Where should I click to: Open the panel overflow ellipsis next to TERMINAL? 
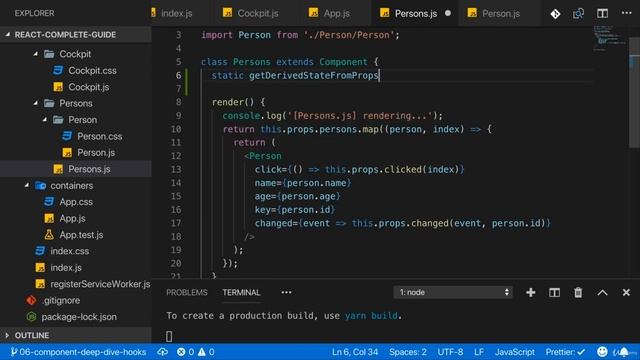(286, 292)
